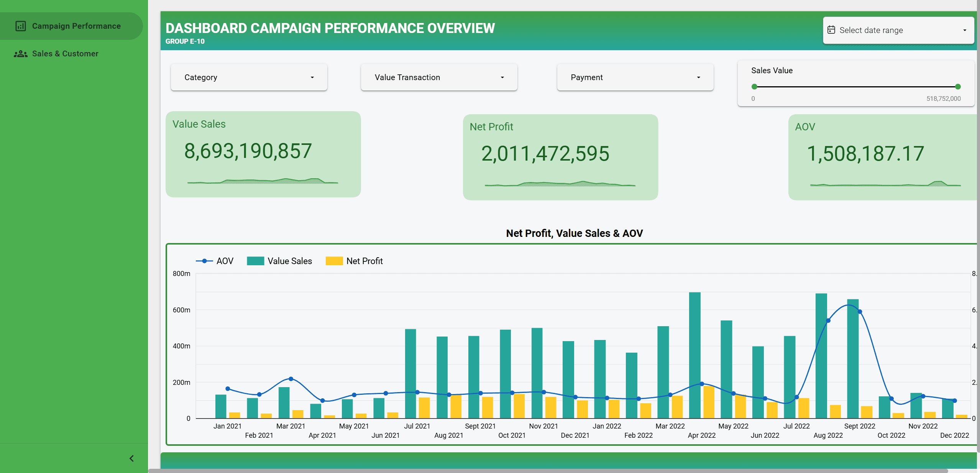
Task: Click the left handle of Sales Value slider
Action: (754, 87)
